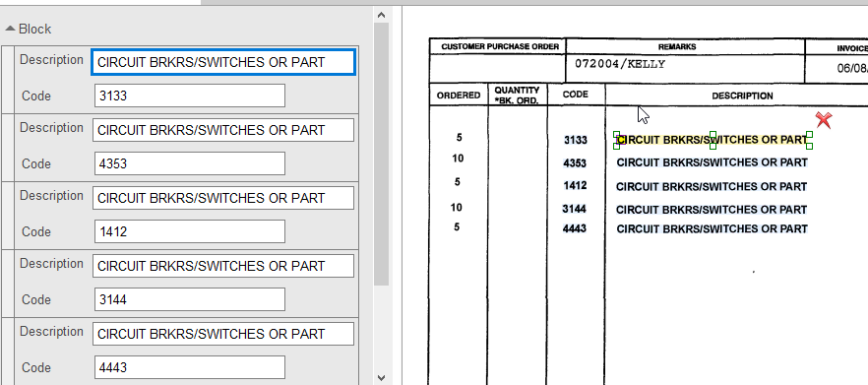Click top-left resize handle of highlighted region
The width and height of the screenshot is (868, 385).
[617, 134]
